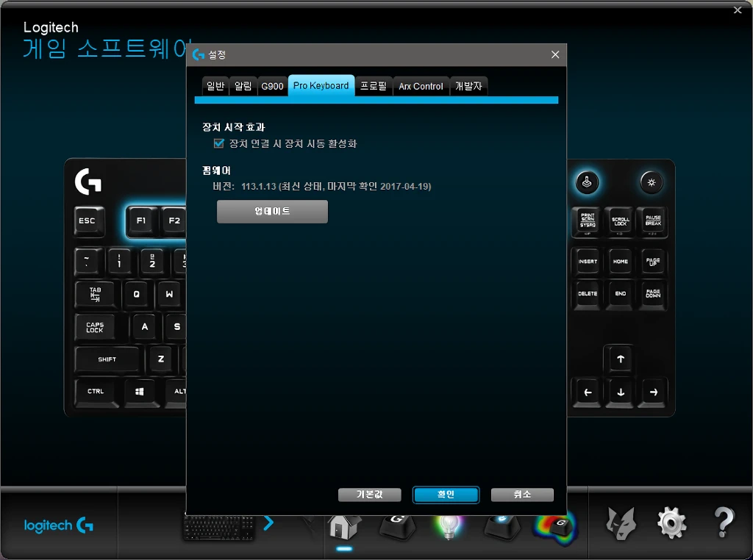
Task: Switch to the G900 tab
Action: pos(272,87)
